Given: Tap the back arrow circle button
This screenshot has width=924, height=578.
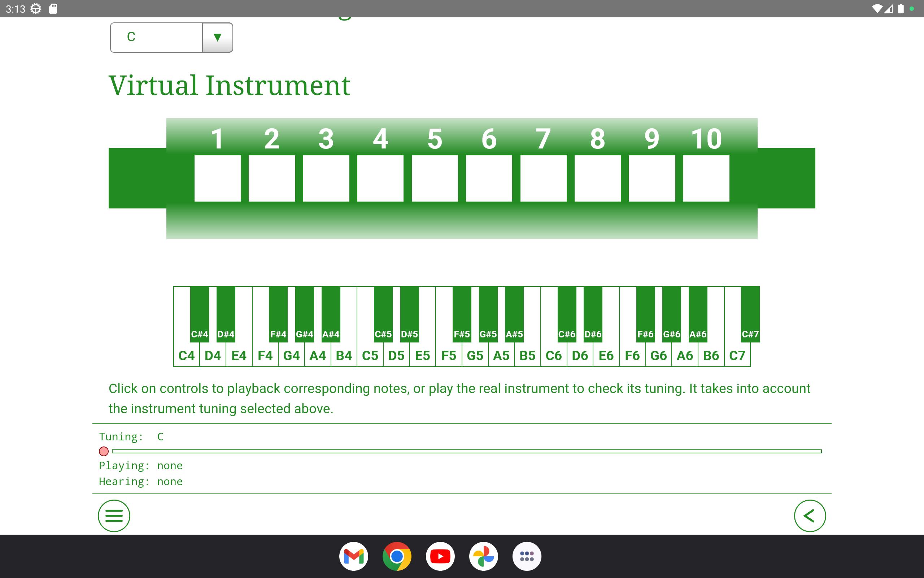Looking at the screenshot, I should pyautogui.click(x=810, y=516).
